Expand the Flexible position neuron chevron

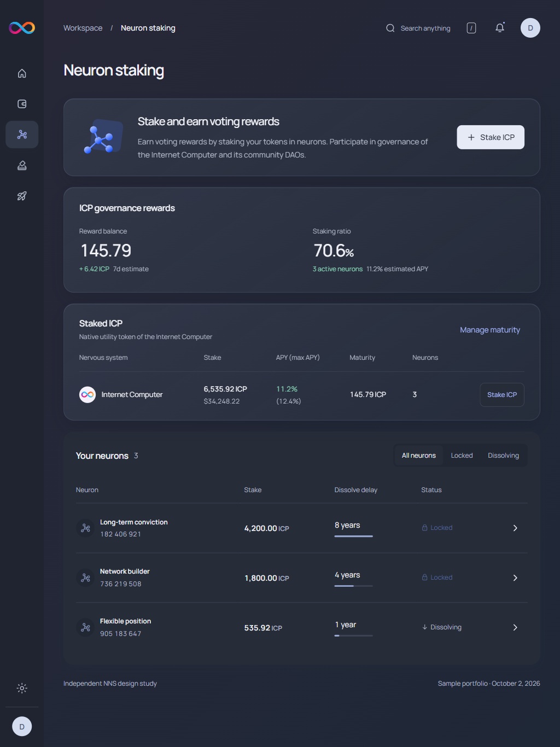[x=515, y=628]
